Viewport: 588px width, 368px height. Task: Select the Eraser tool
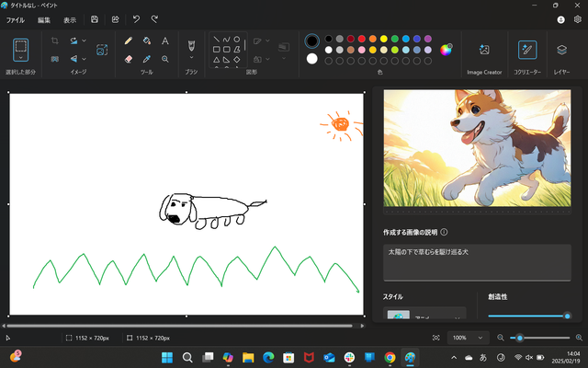coord(129,58)
